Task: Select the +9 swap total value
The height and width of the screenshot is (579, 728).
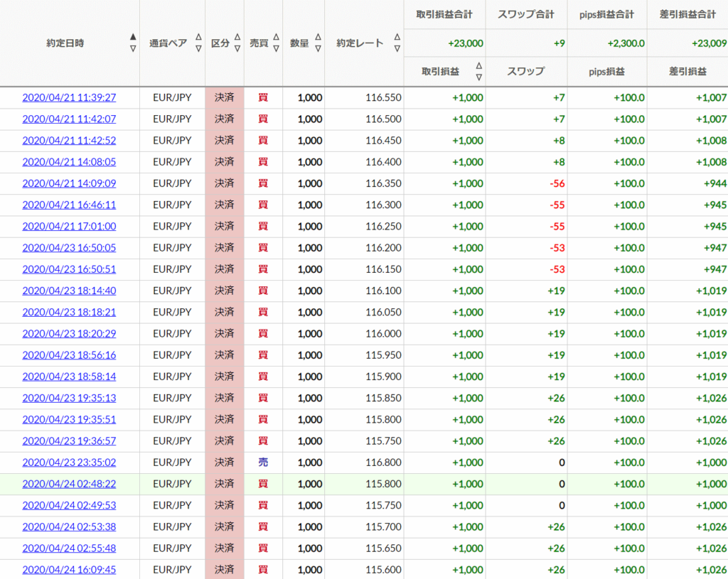Action: [560, 43]
